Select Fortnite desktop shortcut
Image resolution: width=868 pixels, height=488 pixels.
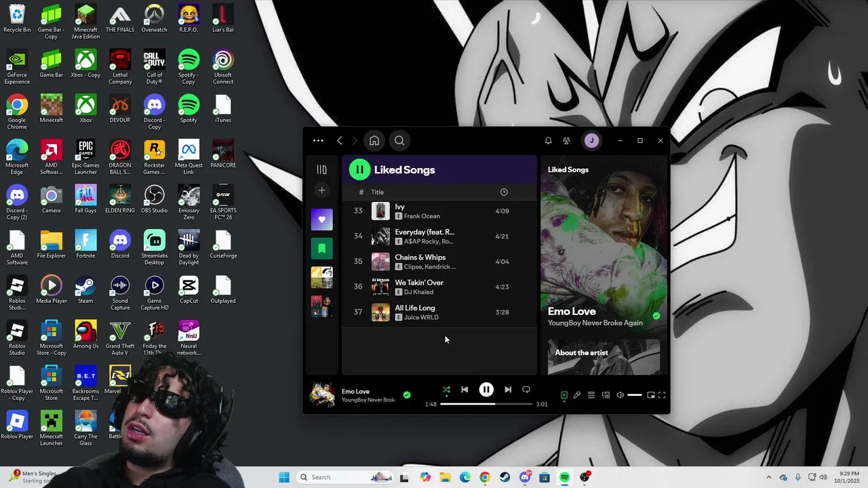point(85,245)
